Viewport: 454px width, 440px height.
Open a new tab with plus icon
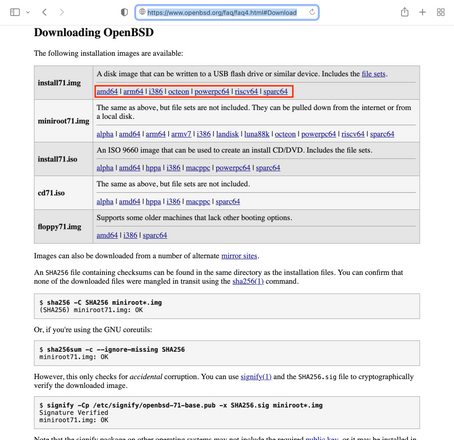[422, 12]
